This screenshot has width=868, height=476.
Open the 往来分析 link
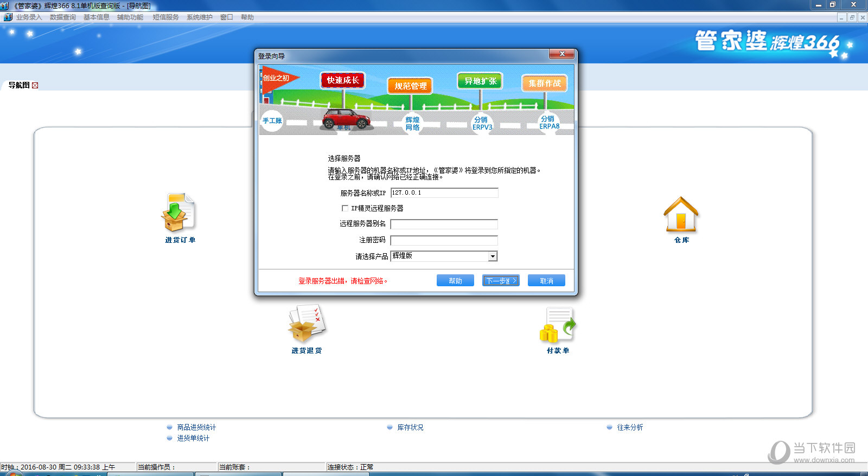pos(630,427)
